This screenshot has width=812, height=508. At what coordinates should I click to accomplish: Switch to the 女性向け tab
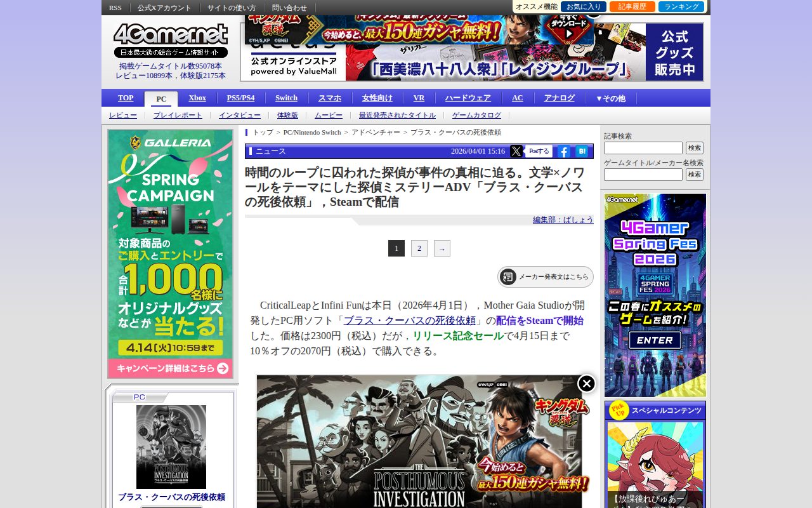coord(377,98)
